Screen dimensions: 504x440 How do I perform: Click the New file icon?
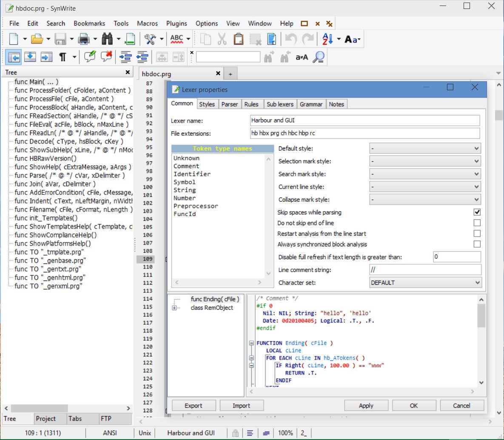pyautogui.click(x=14, y=39)
